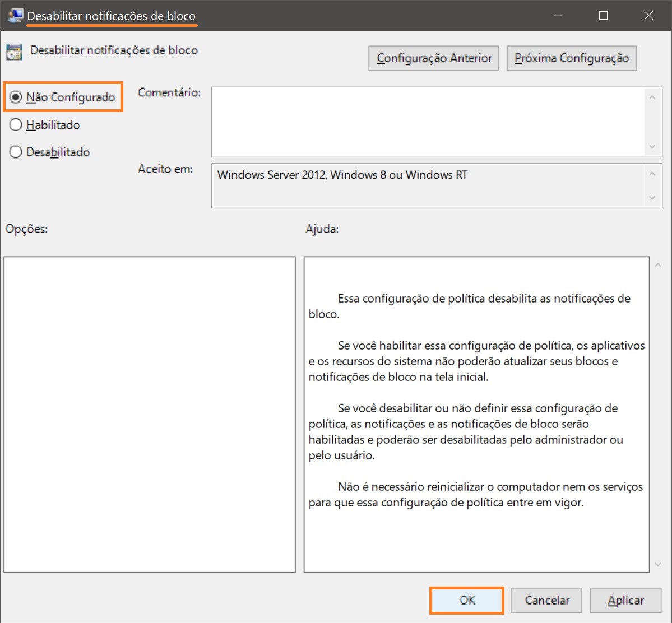Image resolution: width=672 pixels, height=623 pixels.
Task: Go to Configuração Anterior
Action: [433, 58]
